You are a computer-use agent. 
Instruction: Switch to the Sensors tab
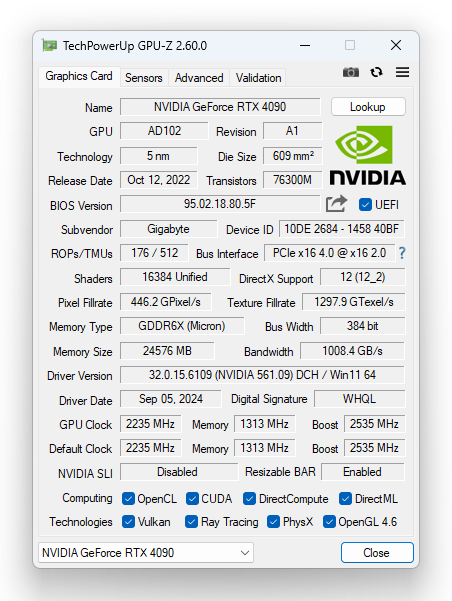pyautogui.click(x=144, y=78)
